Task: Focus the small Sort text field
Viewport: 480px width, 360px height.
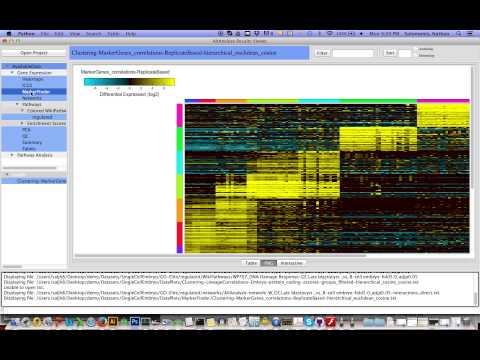Action: tap(405, 53)
